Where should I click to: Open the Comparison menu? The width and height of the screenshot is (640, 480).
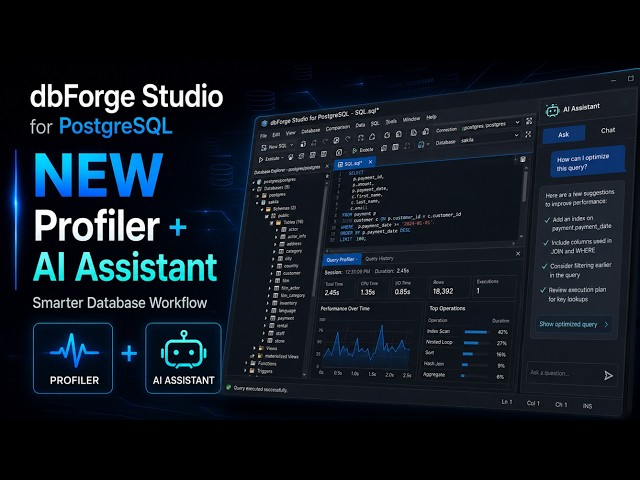(338, 128)
